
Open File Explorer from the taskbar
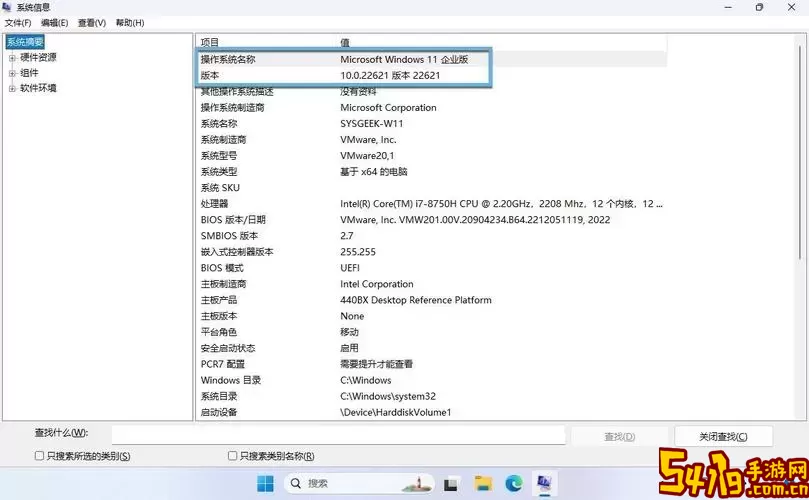483,483
